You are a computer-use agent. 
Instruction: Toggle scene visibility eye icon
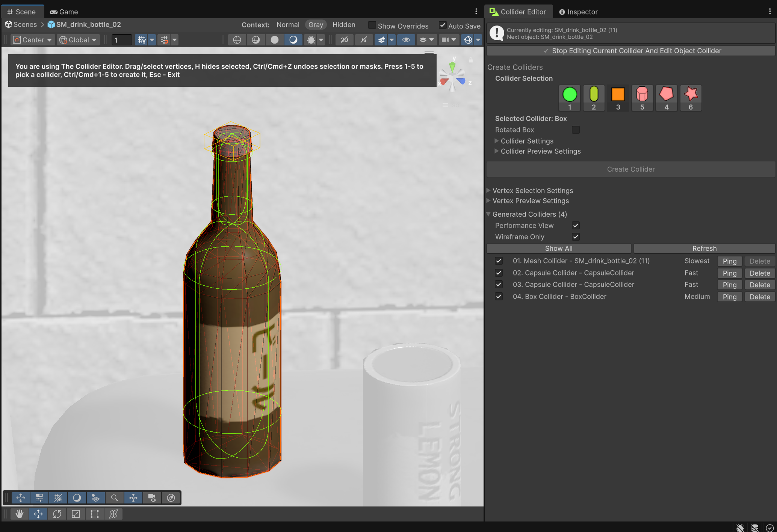tap(406, 40)
